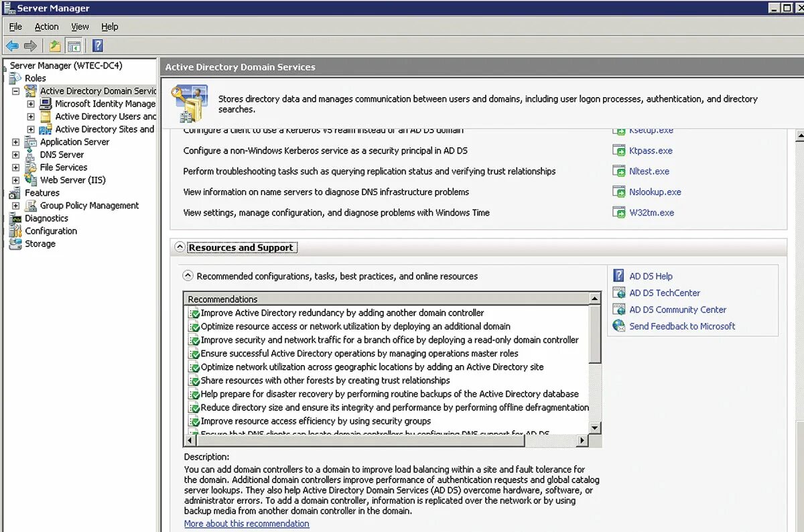Open the W32tm.exe link
The image size is (804, 532).
pyautogui.click(x=652, y=213)
